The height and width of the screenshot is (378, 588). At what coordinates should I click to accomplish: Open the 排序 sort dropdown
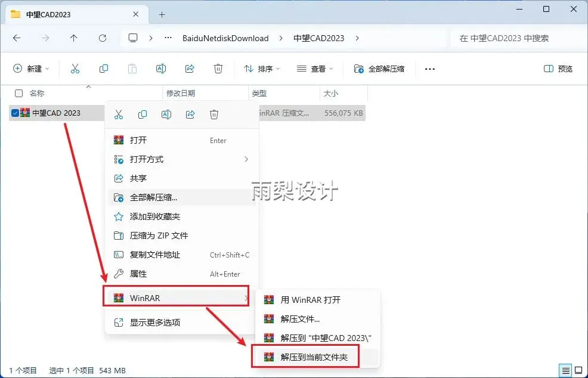(262, 69)
